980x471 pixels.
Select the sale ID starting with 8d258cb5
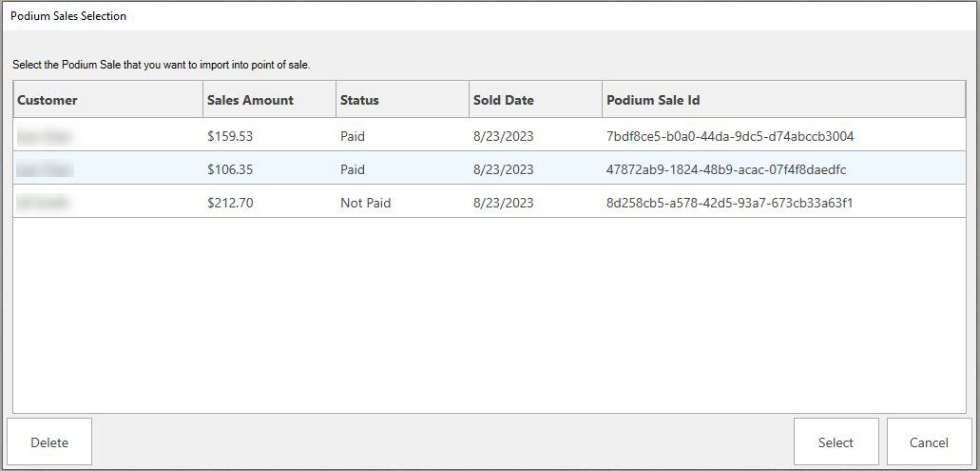tap(729, 203)
